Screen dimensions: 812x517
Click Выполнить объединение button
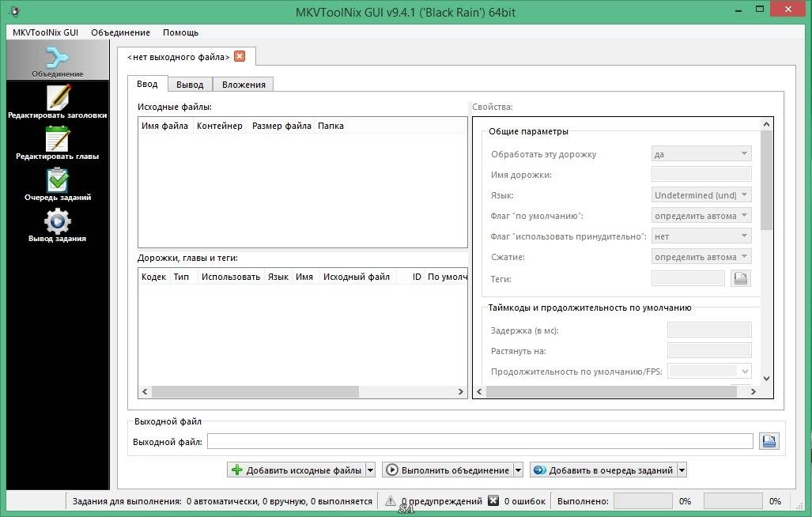tap(448, 470)
